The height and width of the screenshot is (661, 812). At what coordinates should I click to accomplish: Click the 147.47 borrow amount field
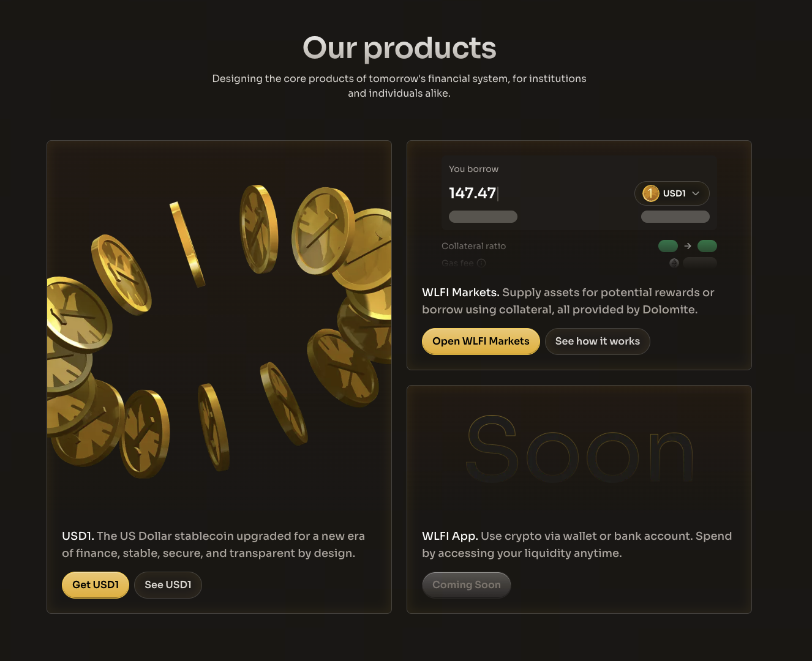pos(473,193)
